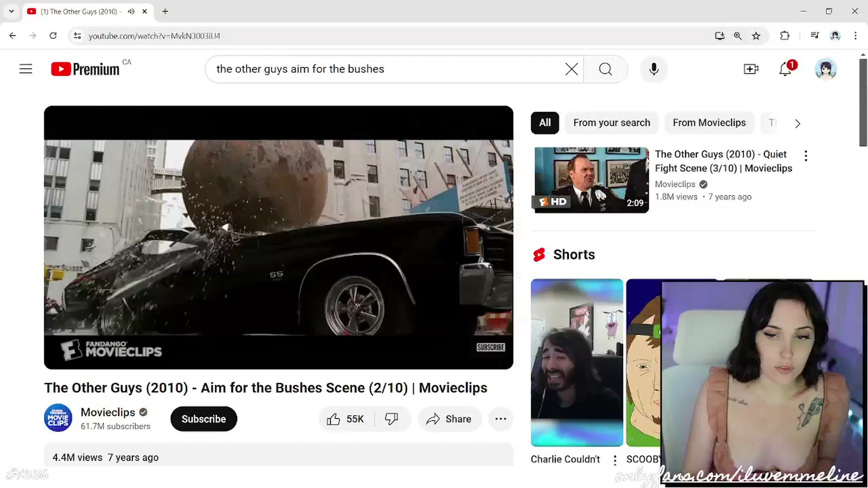Open the Chrome three-dot menu
868x488 pixels.
pos(855,36)
